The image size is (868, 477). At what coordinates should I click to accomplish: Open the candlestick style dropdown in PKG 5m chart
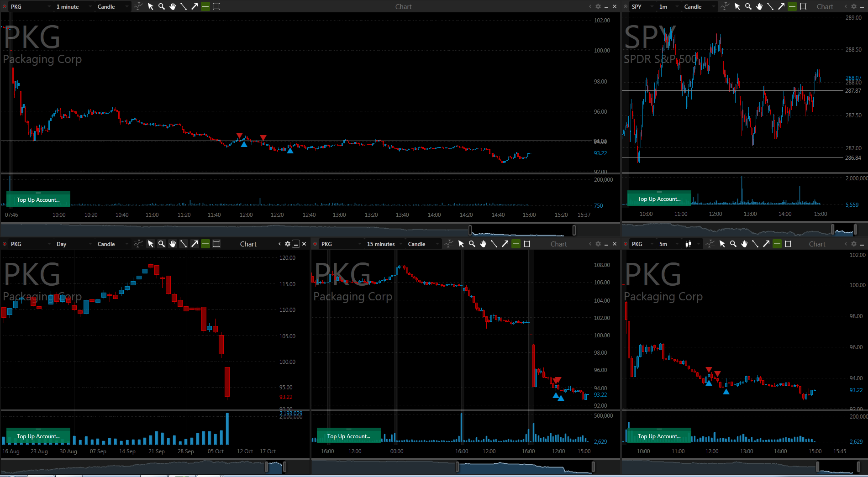pos(692,244)
